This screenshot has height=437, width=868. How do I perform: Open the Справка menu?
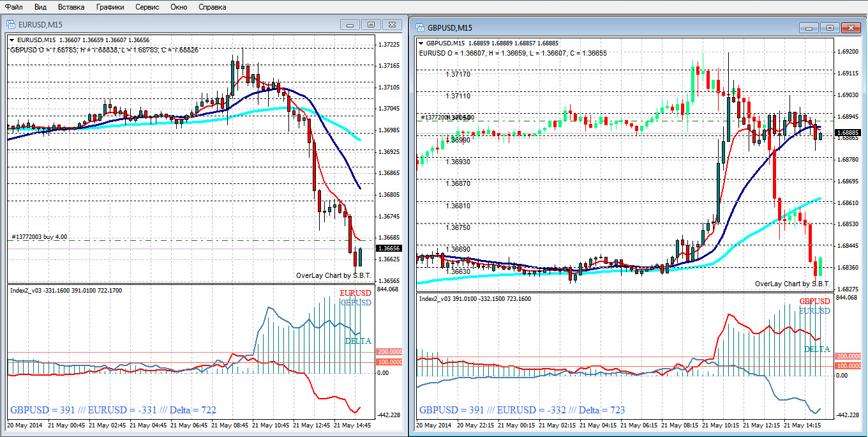point(212,7)
